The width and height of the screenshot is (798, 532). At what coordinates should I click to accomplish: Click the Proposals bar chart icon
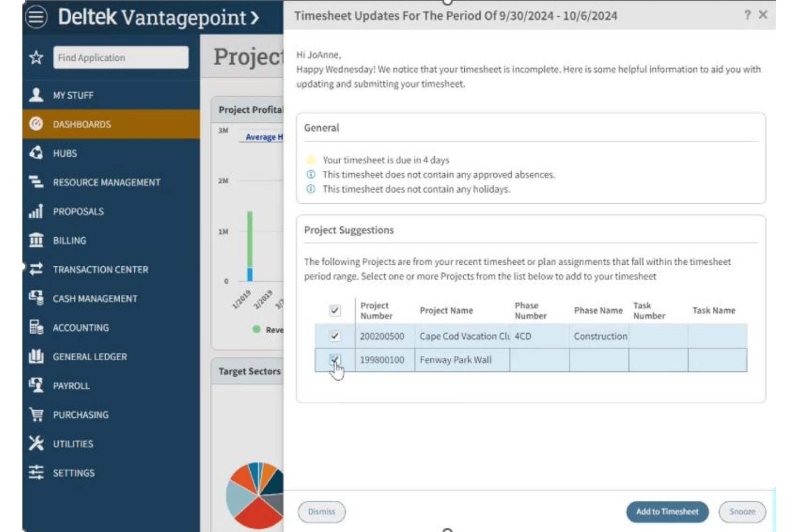point(36,211)
